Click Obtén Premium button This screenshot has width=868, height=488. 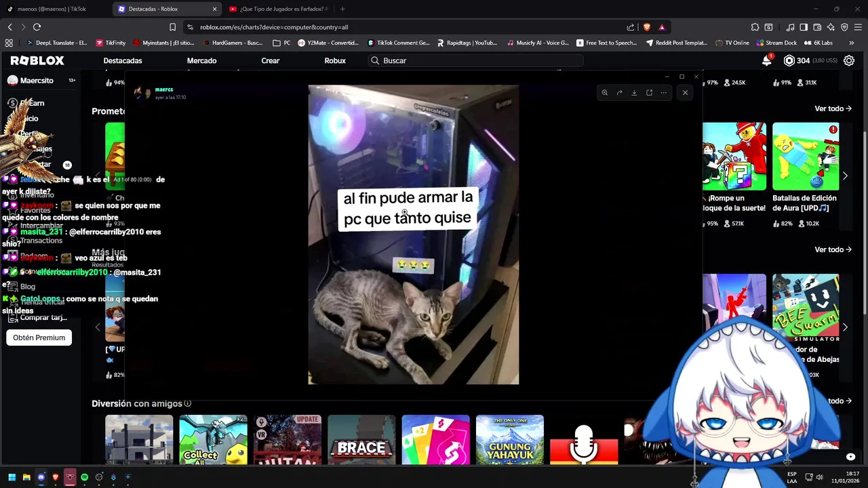(39, 338)
